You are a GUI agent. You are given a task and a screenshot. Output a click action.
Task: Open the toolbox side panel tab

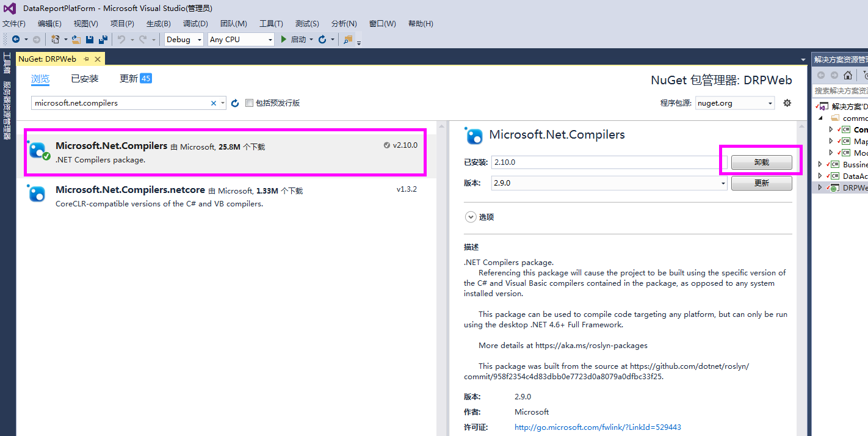click(x=7, y=63)
